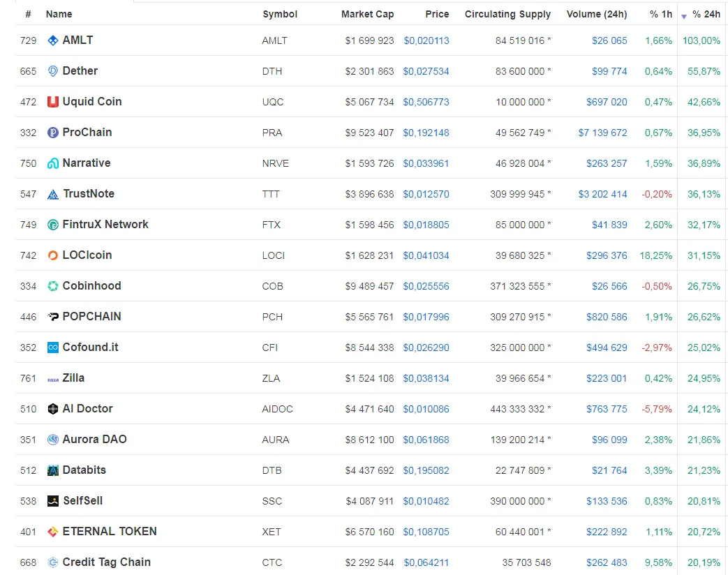Image resolution: width=728 pixels, height=575 pixels.
Task: Open the ETERNAL TOKEN name link
Action: click(x=110, y=531)
